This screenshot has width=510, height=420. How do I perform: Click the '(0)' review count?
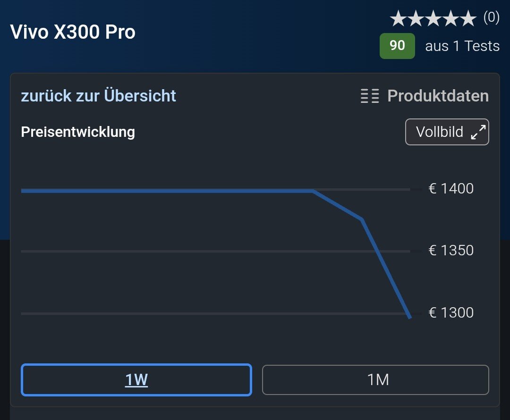(x=491, y=18)
